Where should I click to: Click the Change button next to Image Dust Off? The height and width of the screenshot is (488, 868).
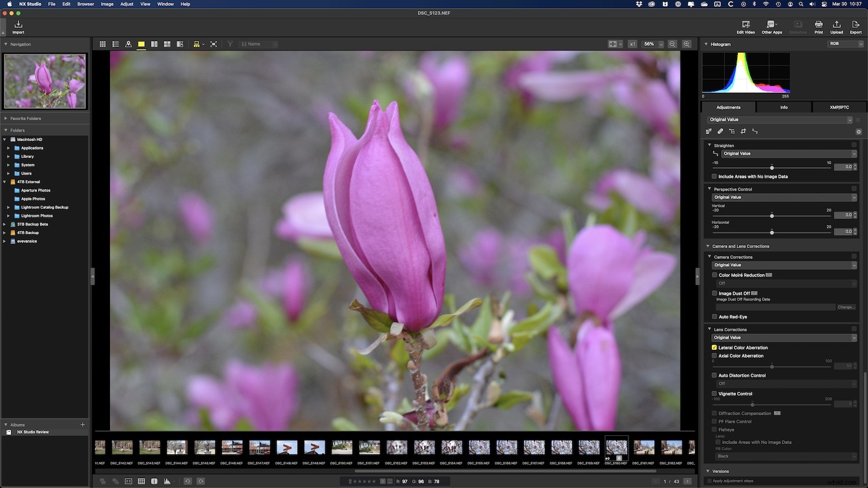tap(846, 307)
